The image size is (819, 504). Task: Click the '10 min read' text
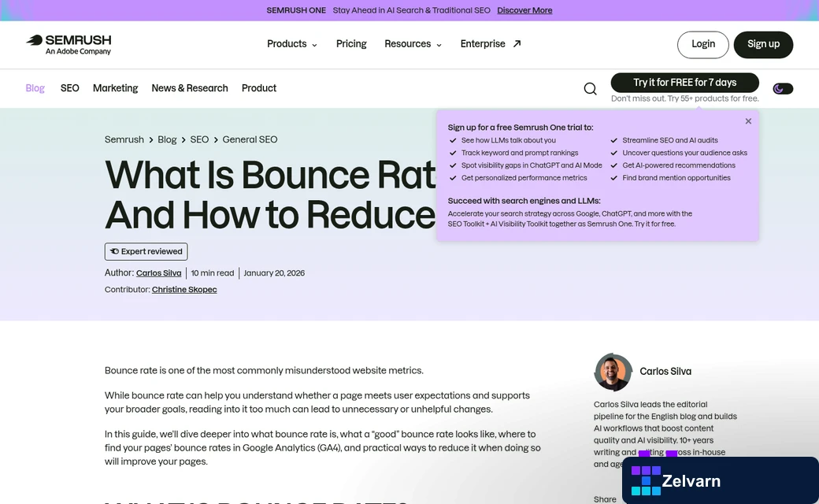click(x=212, y=273)
